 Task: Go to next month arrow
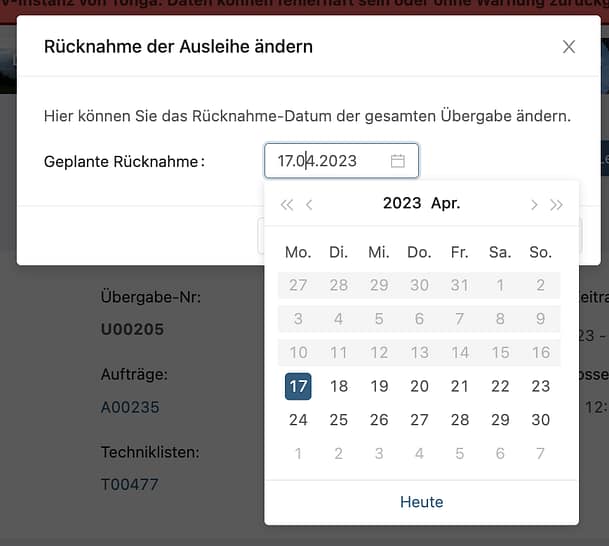click(x=534, y=204)
